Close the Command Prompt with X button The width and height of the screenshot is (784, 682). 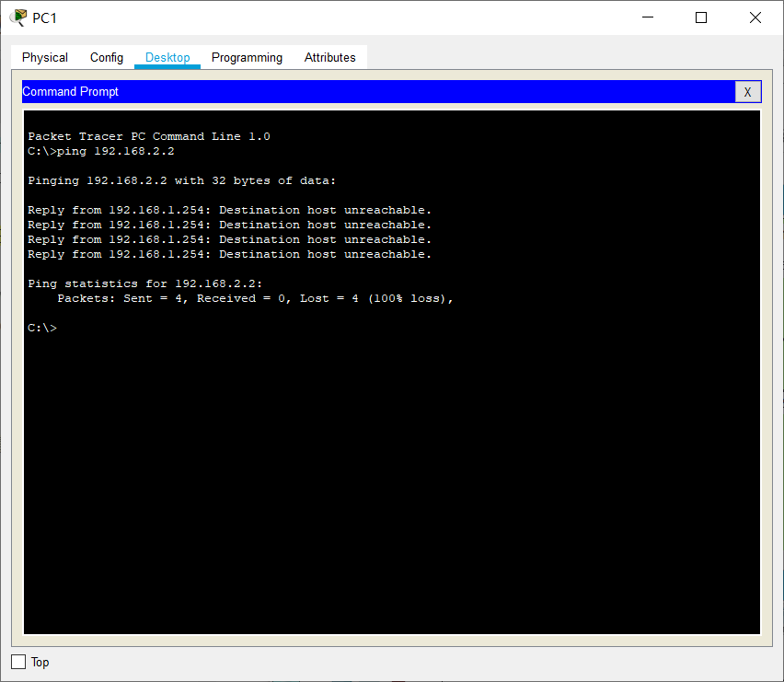[x=747, y=92]
